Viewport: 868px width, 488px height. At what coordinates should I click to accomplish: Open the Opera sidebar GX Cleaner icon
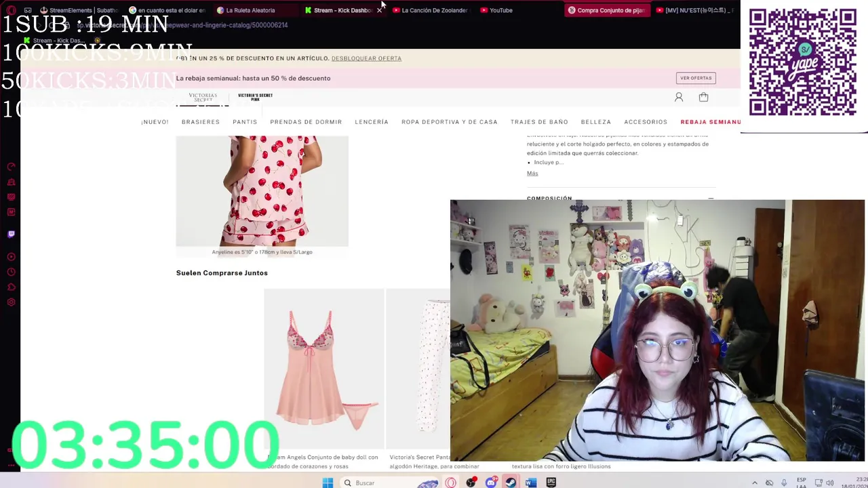11,182
